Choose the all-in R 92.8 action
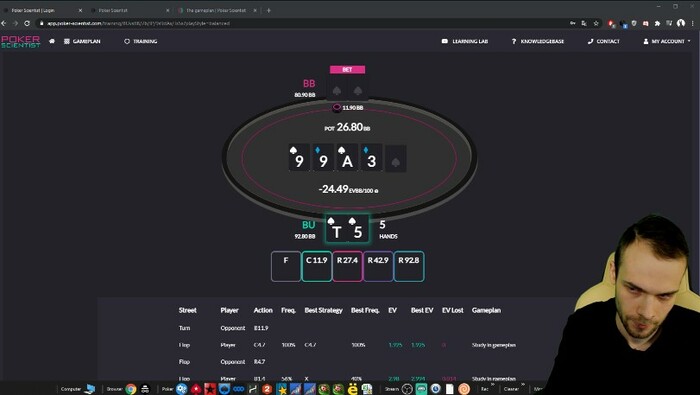The height and width of the screenshot is (395, 700). coord(409,266)
